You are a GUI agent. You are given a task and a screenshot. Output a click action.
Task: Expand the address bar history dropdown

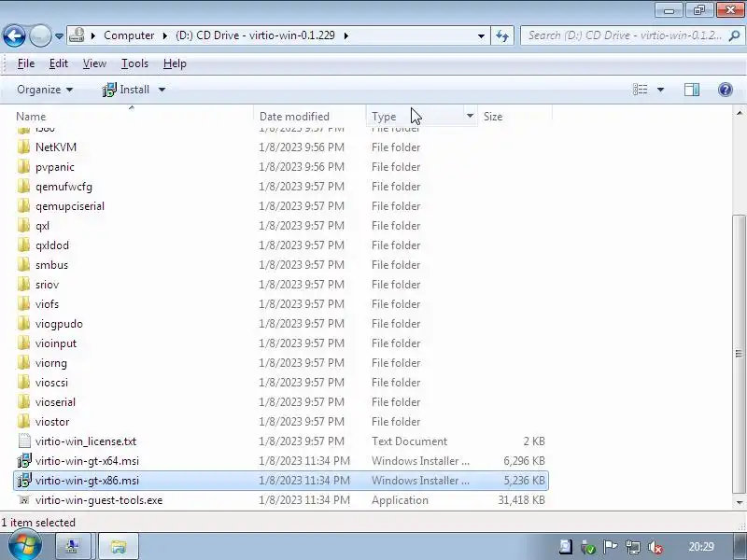[x=481, y=35]
